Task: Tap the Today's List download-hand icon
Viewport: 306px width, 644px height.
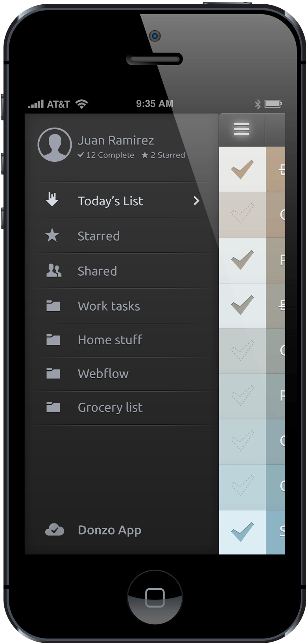Action: [x=52, y=199]
